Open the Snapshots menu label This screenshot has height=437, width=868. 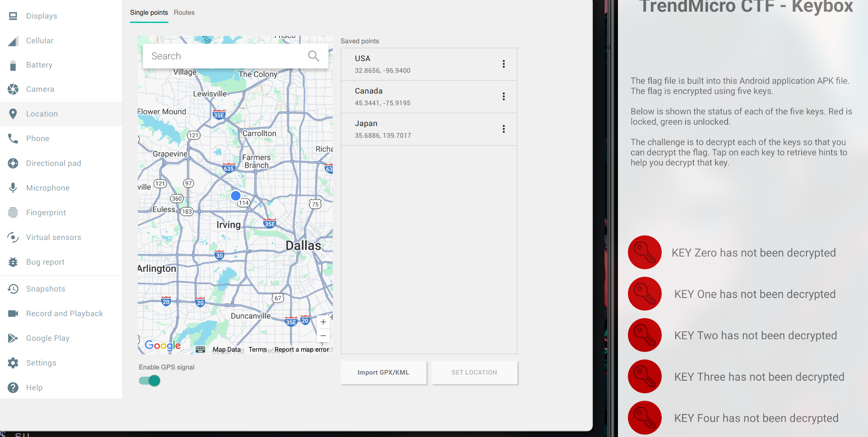(x=46, y=289)
